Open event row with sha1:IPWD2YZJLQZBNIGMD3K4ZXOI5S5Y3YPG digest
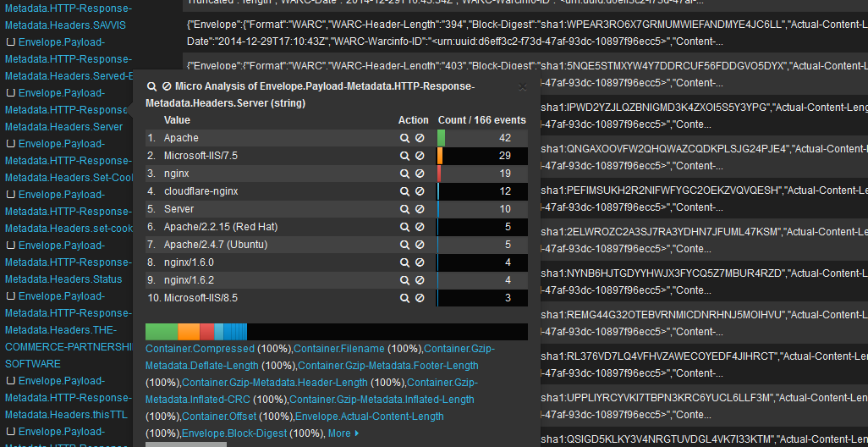This screenshot has height=447, width=868. pyautogui.click(x=704, y=115)
